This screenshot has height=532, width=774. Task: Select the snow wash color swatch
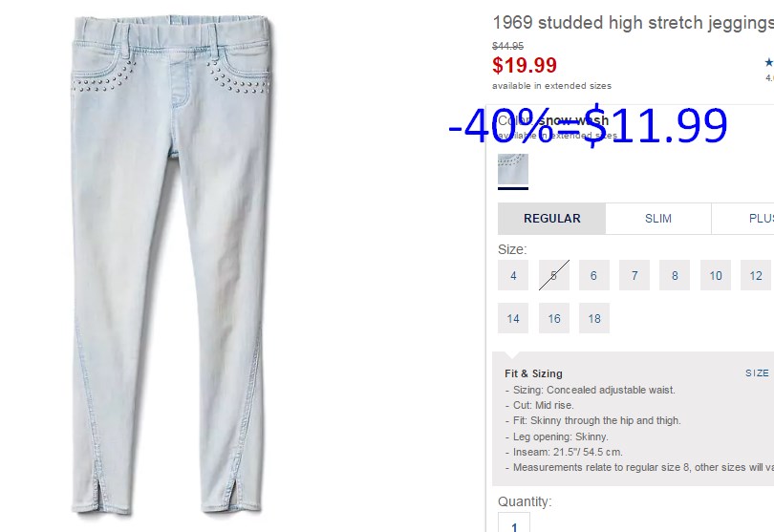pyautogui.click(x=513, y=169)
